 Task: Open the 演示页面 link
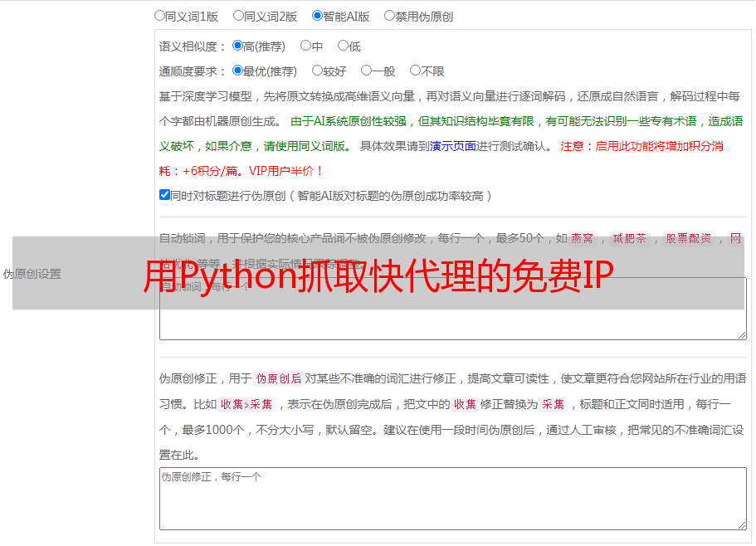pos(453,146)
